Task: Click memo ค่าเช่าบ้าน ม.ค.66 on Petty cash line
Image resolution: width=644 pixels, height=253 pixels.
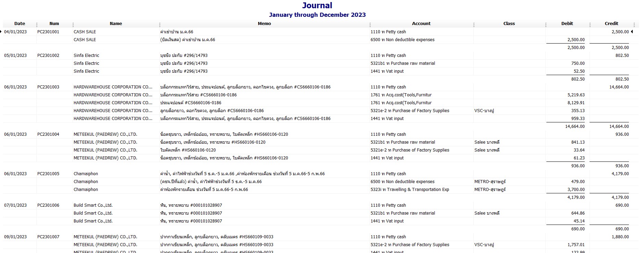Action: 177,32
